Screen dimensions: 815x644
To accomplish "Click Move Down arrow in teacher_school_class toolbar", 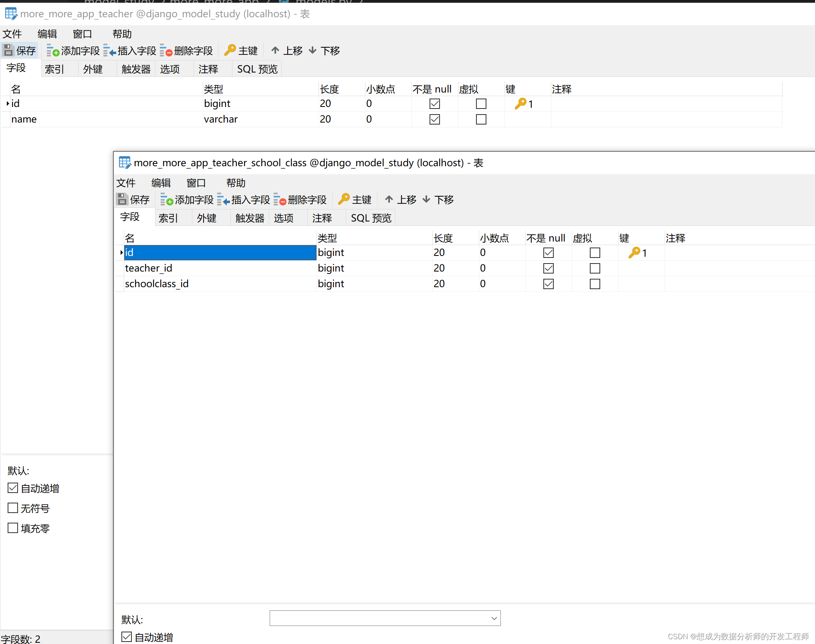I will point(426,199).
